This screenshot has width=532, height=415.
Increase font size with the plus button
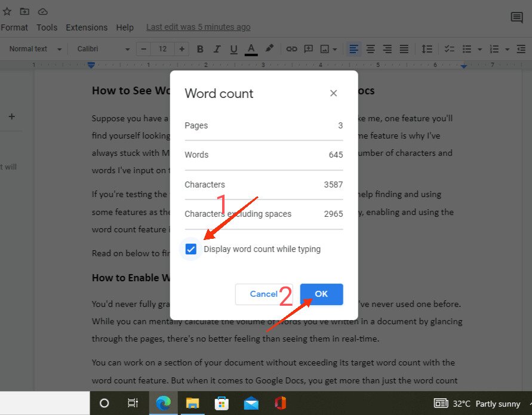click(x=182, y=49)
